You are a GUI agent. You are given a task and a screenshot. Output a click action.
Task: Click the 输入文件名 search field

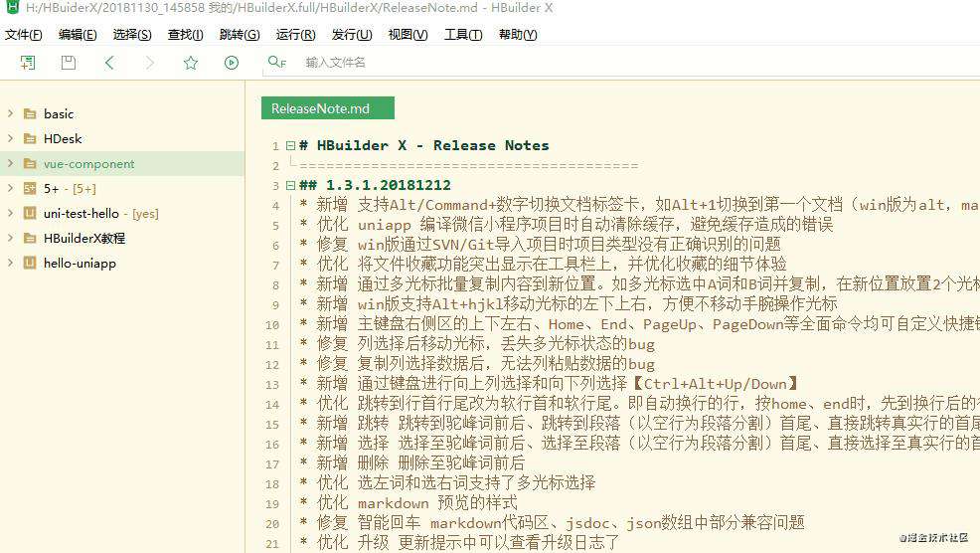[x=336, y=63]
